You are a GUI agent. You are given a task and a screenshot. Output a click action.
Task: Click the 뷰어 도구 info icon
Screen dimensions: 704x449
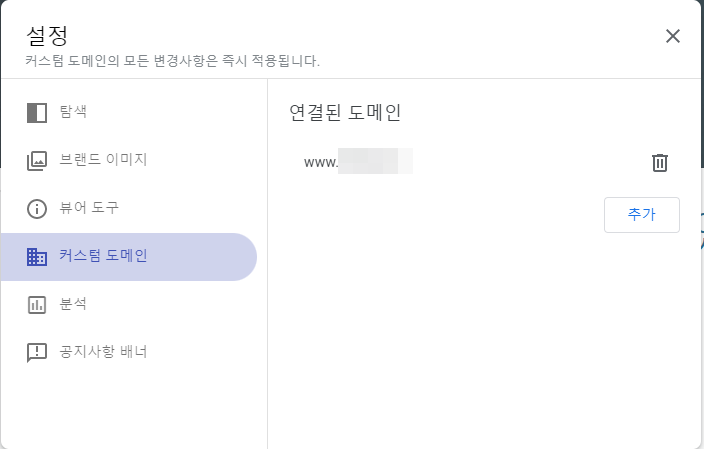[37, 209]
